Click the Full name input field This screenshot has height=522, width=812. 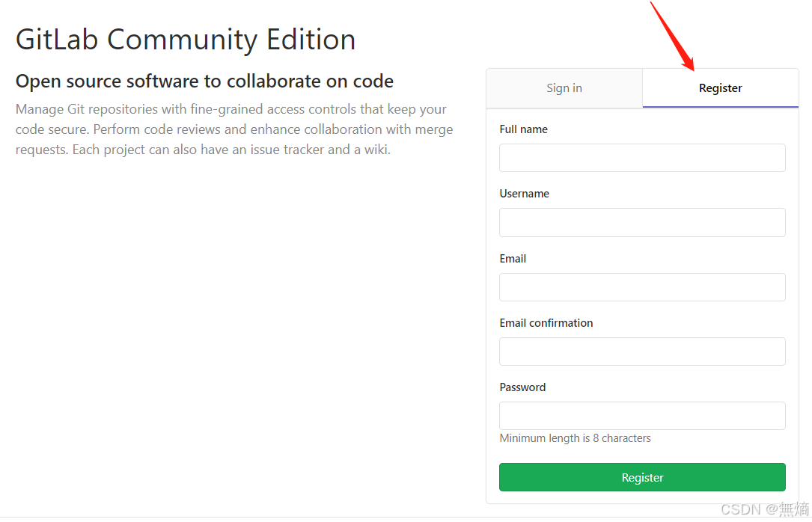click(x=642, y=158)
